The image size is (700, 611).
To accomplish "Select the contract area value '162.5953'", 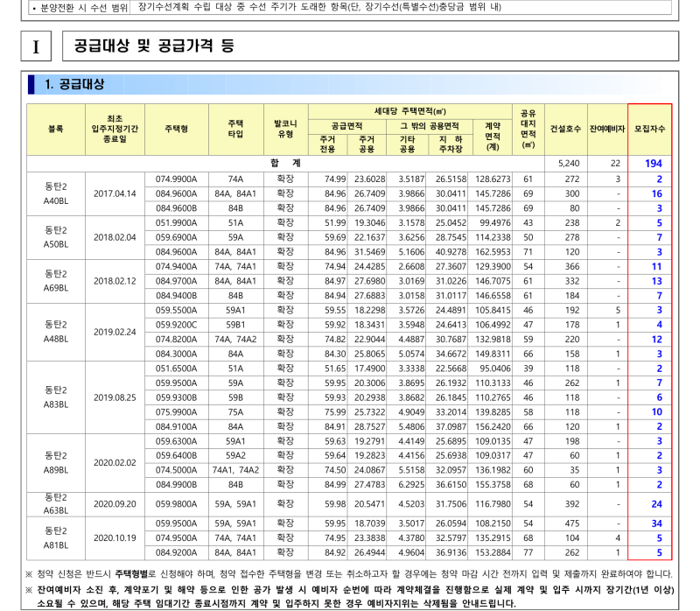I will [x=493, y=252].
